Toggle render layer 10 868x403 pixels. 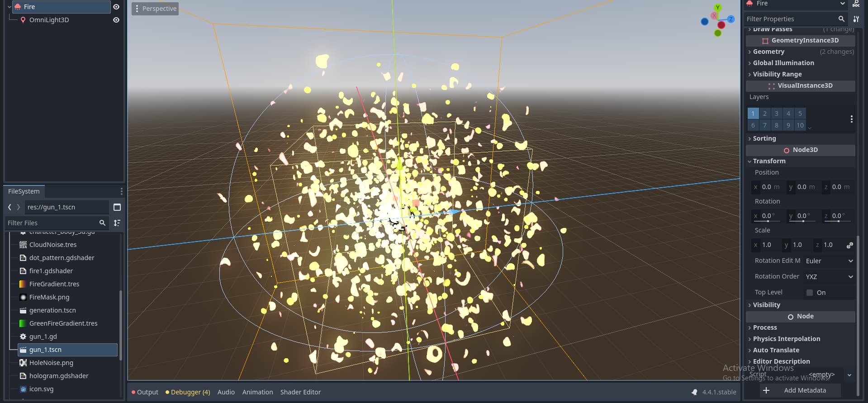point(800,125)
